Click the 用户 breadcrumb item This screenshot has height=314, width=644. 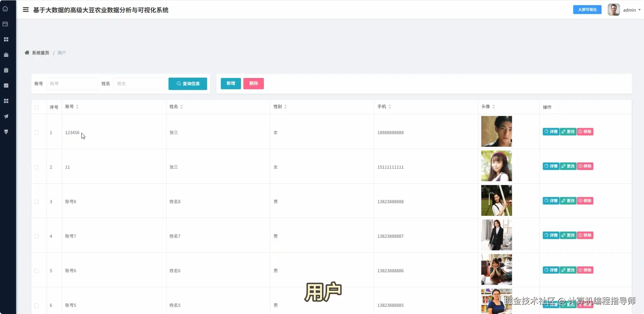pos(62,53)
